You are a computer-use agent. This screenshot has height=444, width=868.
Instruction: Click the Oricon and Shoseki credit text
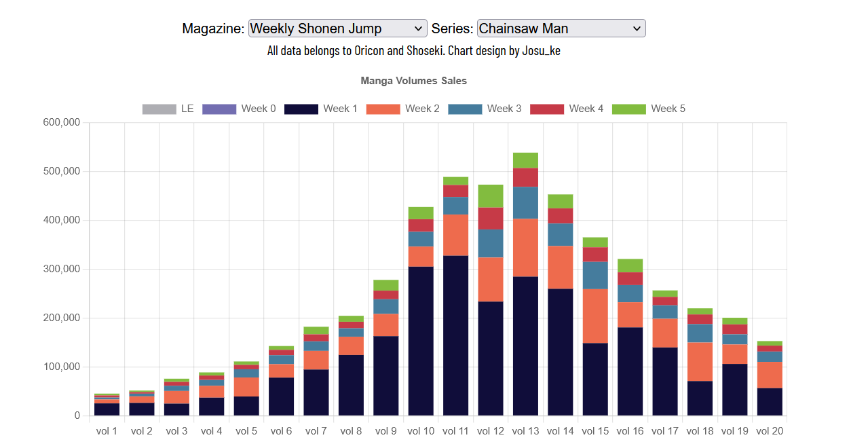(x=414, y=50)
